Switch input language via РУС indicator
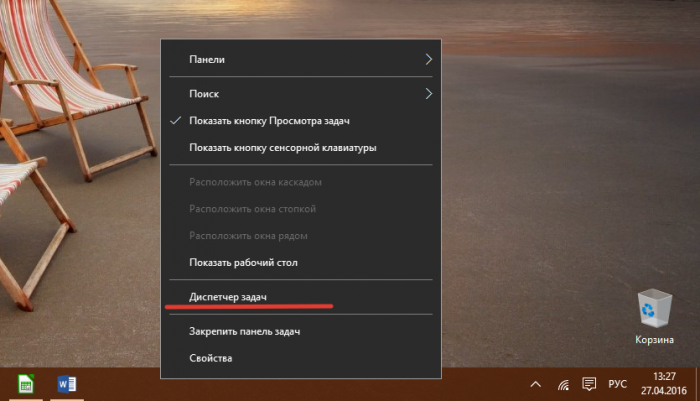 coord(619,384)
